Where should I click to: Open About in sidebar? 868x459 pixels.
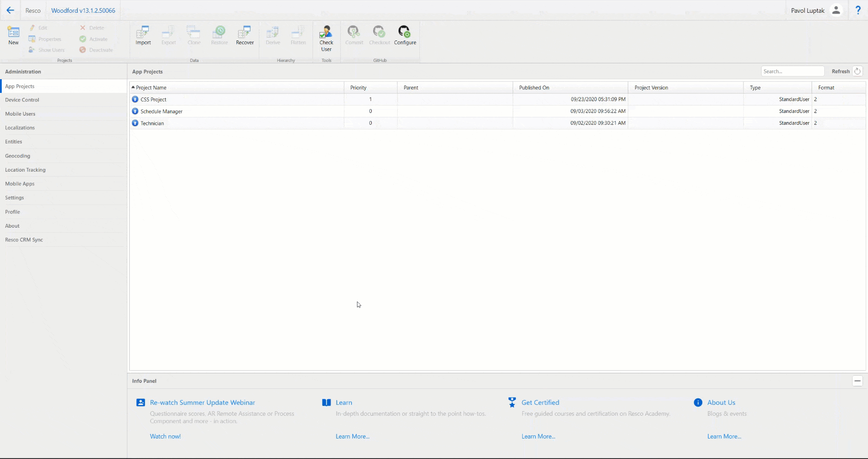[64, 226]
